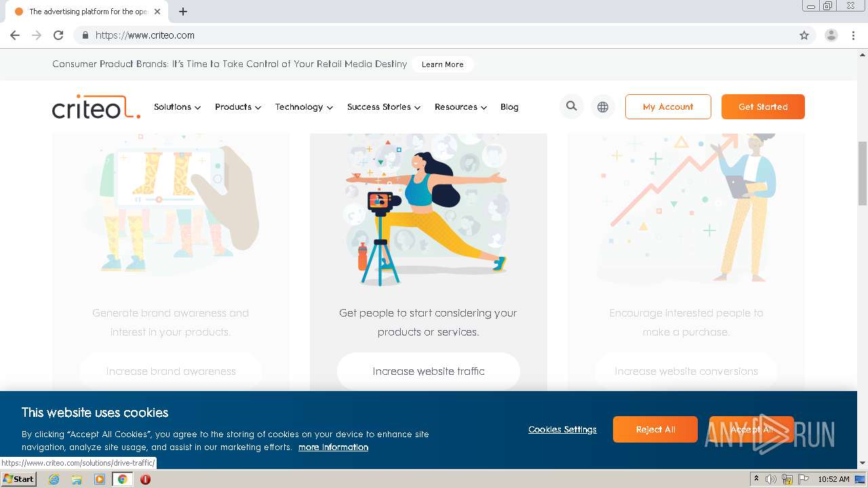Click Learn More in top banner
868x488 pixels.
point(442,64)
